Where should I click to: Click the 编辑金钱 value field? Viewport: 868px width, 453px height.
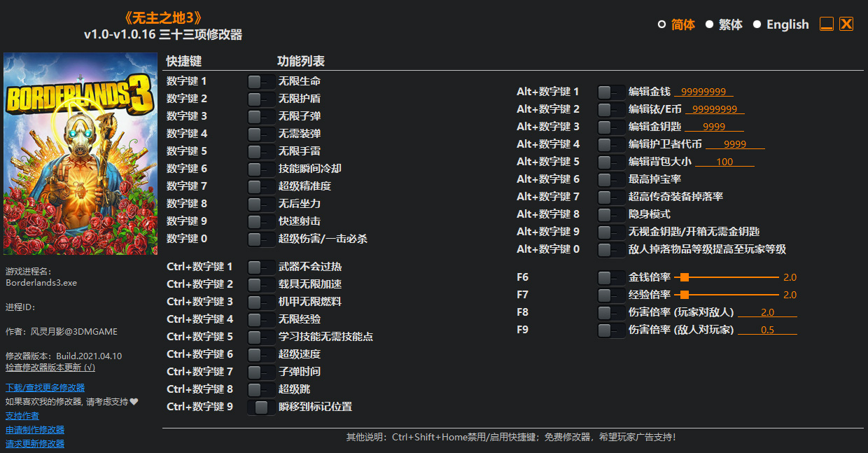[703, 92]
